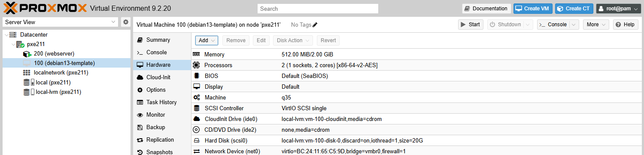Select the VirtIO SCSI single value
The image size is (644, 155).
tap(304, 108)
